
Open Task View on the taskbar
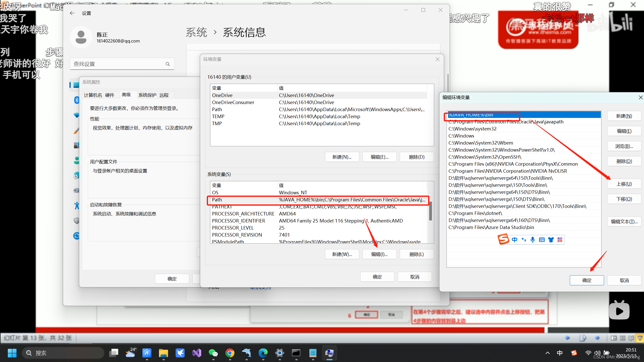(114, 353)
